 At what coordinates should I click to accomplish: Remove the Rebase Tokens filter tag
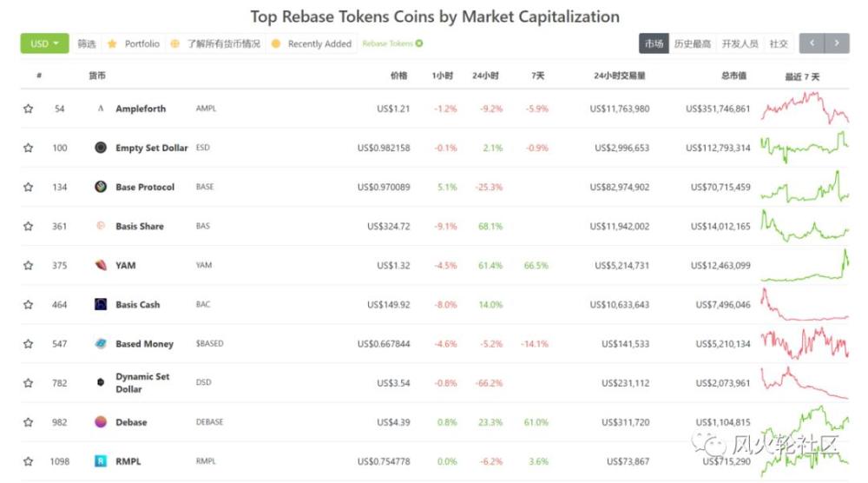click(x=419, y=43)
